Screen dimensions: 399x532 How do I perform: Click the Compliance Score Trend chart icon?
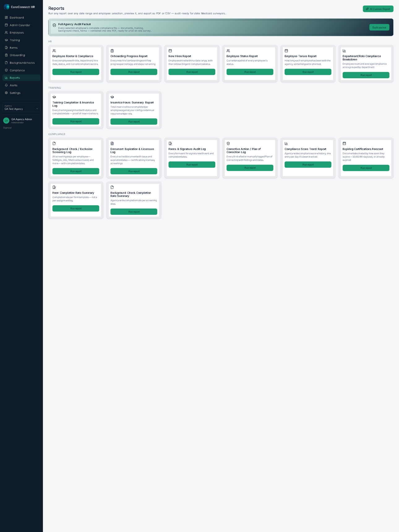click(x=286, y=143)
